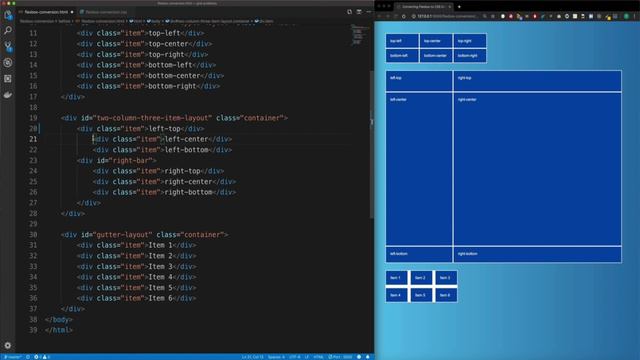This screenshot has width=640, height=360.
Task: Click the body breadcrumb segment
Action: point(153,21)
